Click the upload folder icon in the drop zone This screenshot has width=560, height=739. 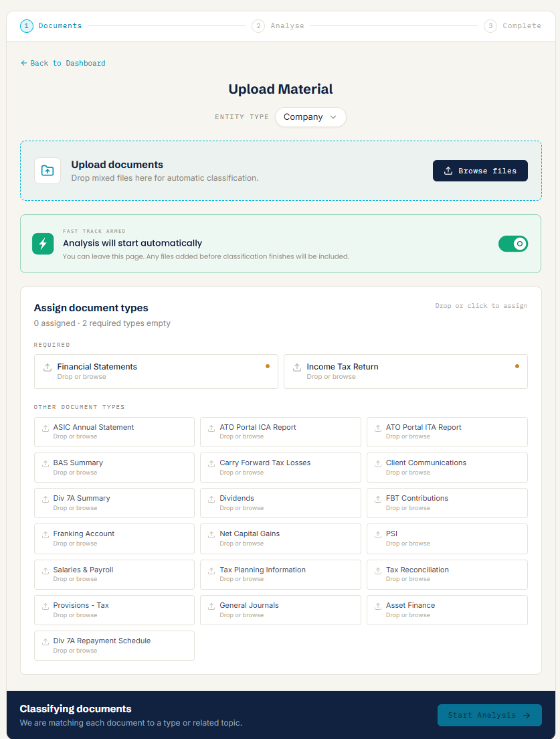coord(48,171)
